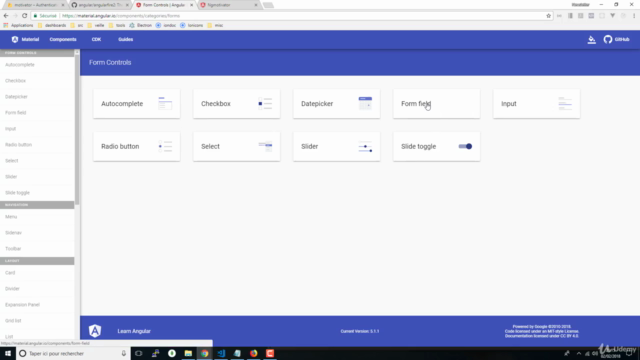
Task: Open the Datepicker card
Action: (x=336, y=104)
